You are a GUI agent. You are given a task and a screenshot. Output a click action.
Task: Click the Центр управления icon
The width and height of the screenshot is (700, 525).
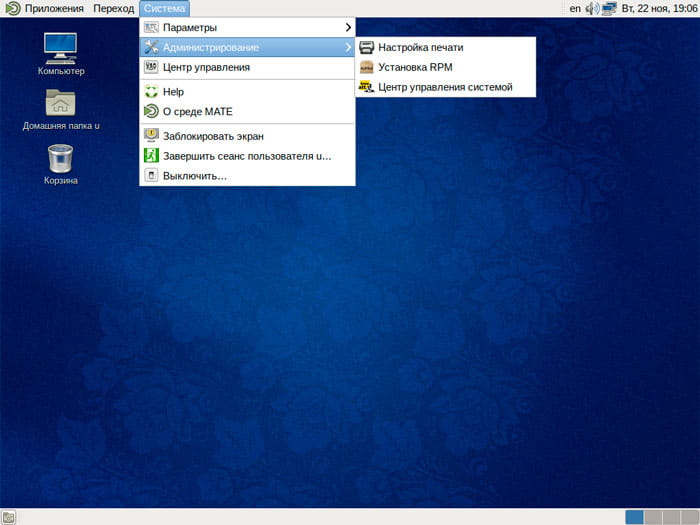pos(151,67)
